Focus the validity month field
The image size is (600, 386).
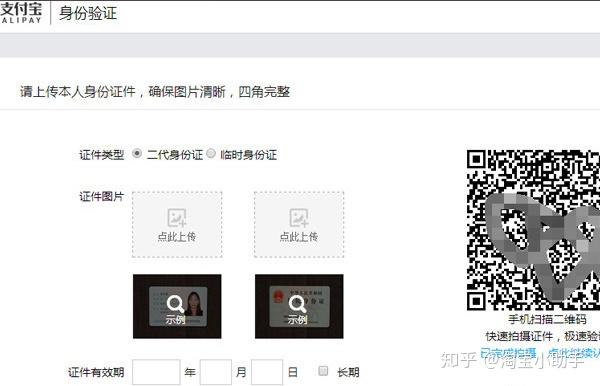click(x=216, y=372)
